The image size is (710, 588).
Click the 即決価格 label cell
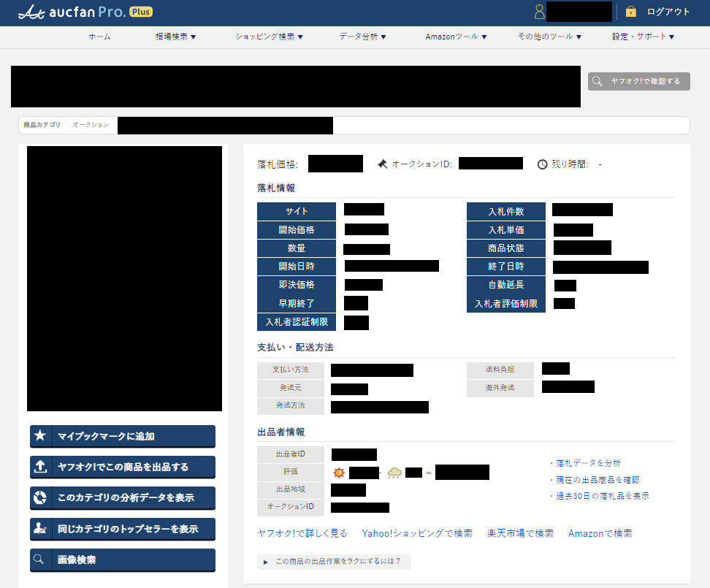click(x=297, y=285)
